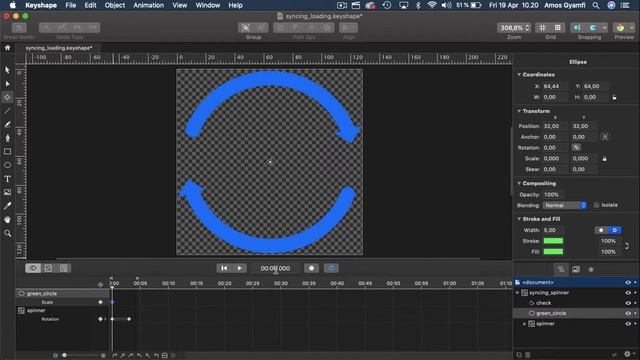Viewport: 640px width, 360px height.
Task: Collapse the Coordinates section
Action: click(x=519, y=75)
